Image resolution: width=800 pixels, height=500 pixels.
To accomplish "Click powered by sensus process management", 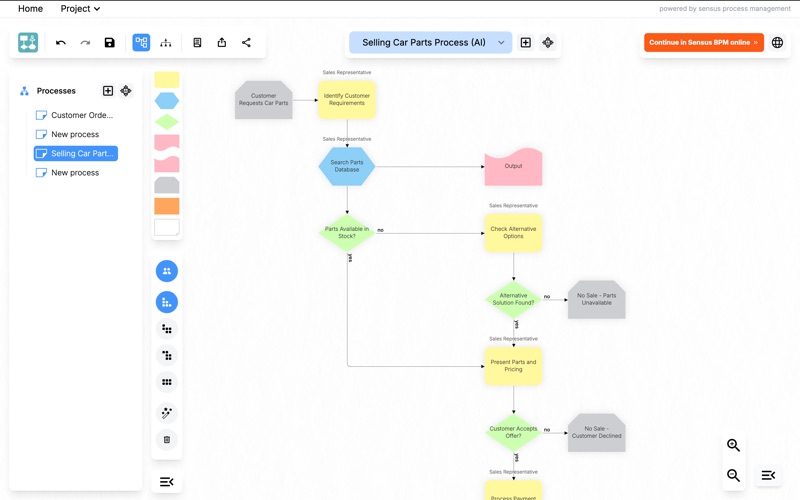I will pos(724,9).
